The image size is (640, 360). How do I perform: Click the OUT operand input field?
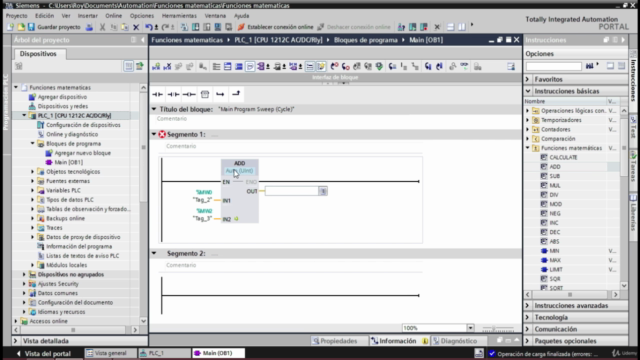[292, 191]
